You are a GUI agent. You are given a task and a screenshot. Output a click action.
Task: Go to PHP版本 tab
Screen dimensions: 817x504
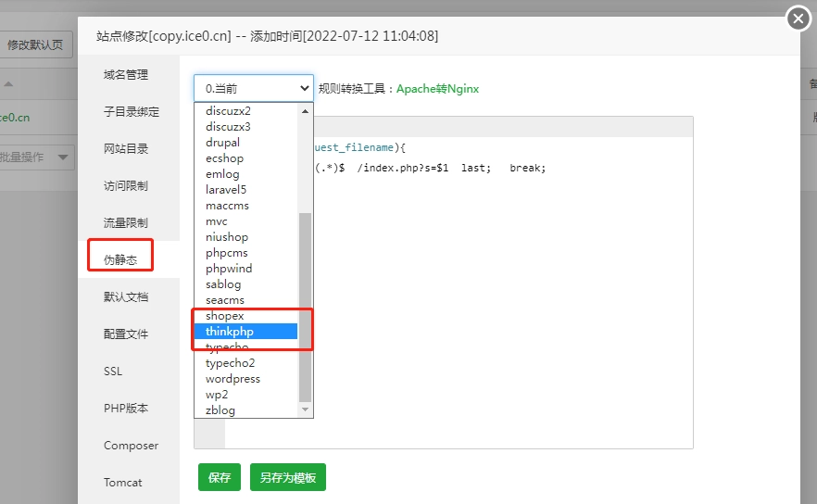pos(125,409)
